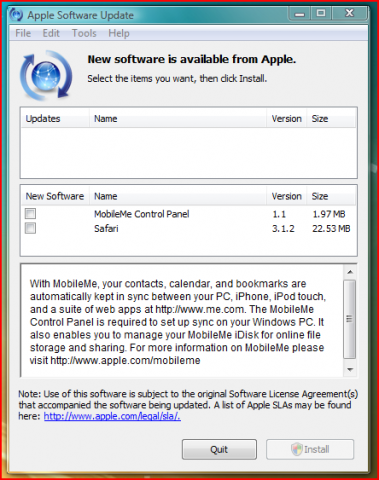Click Version header in New Software list

point(286,196)
